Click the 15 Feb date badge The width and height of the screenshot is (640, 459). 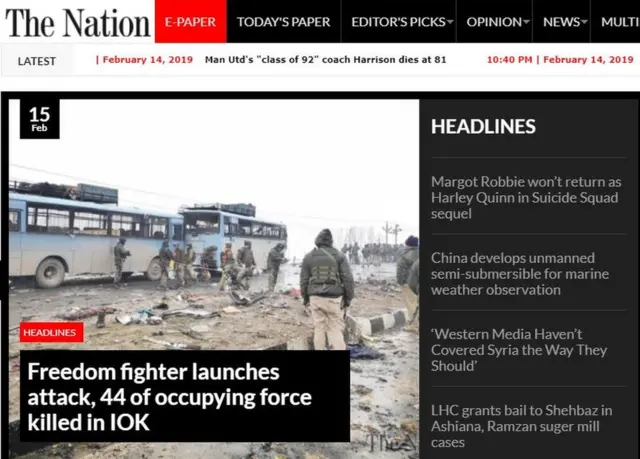40,119
